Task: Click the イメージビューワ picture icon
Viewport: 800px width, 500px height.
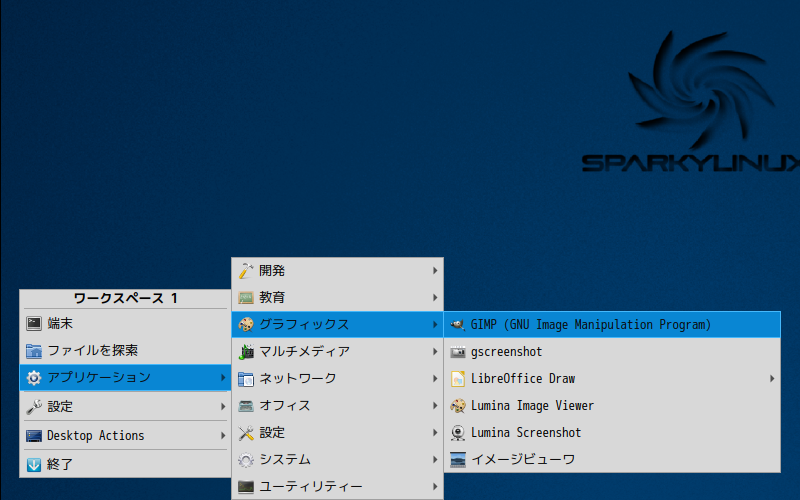Action: (458, 460)
